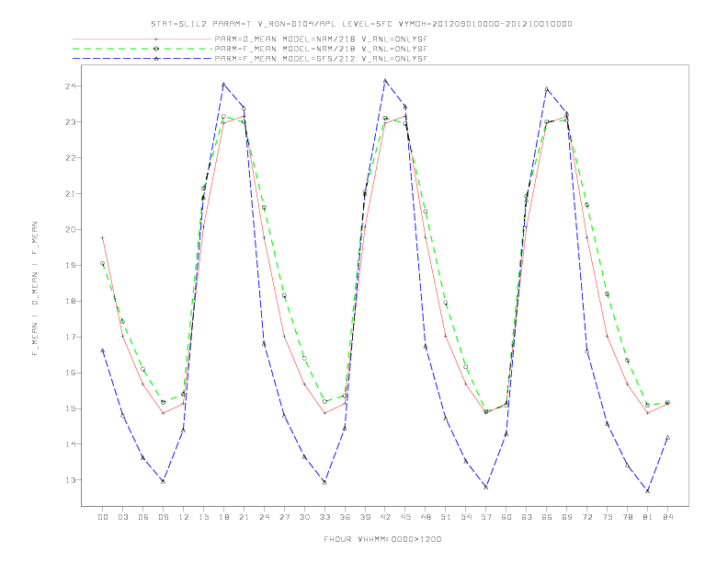Click x-axis forecast hour label 09

[163, 517]
